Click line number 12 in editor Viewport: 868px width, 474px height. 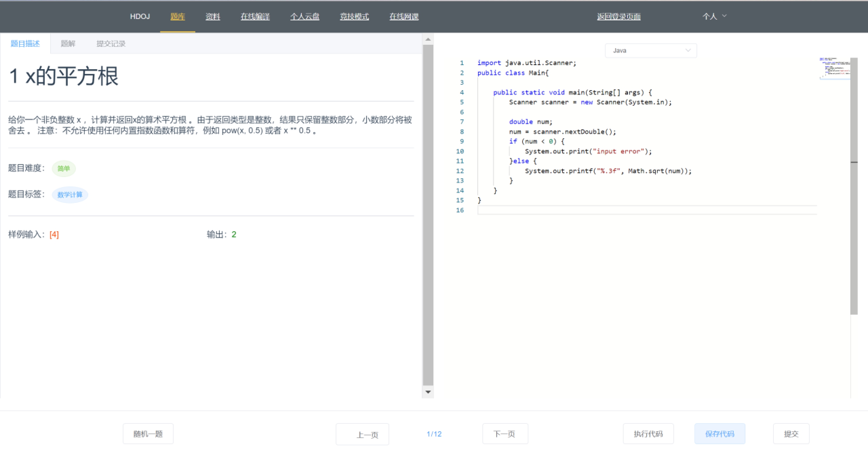tap(460, 171)
